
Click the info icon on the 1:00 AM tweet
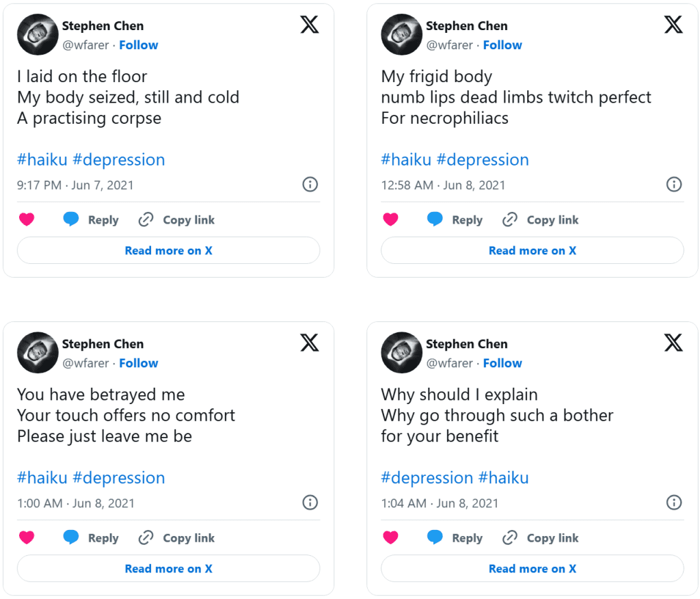(x=310, y=503)
